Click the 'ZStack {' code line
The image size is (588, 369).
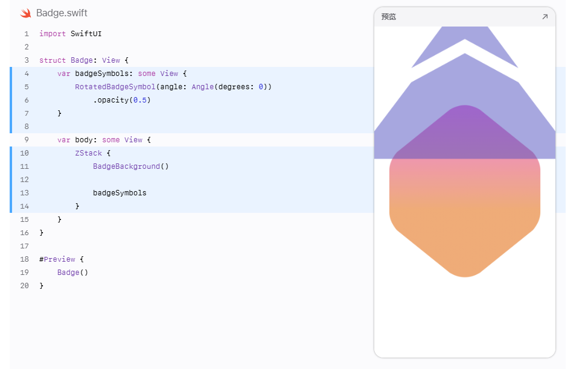(x=92, y=153)
